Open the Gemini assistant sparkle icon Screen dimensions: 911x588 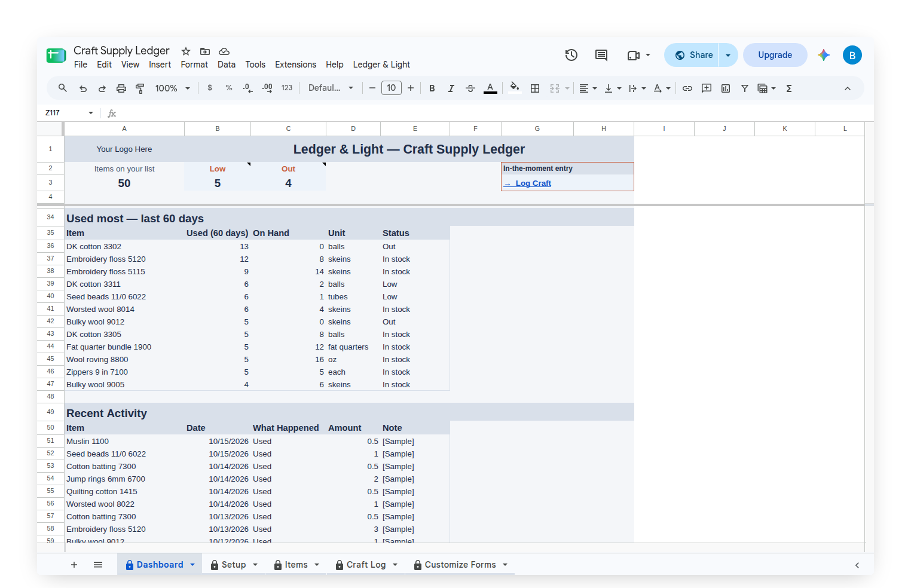(824, 55)
